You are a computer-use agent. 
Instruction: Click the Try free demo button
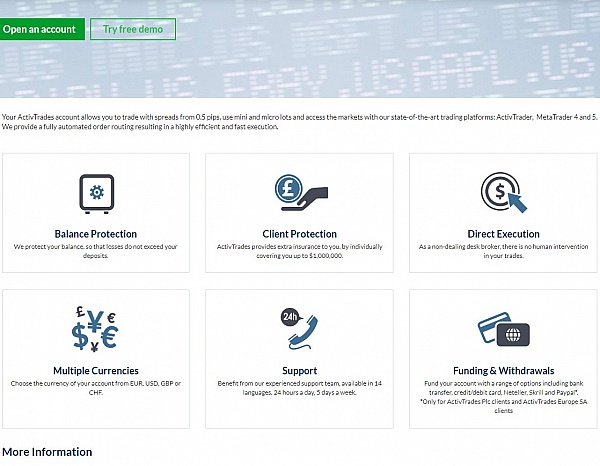tap(132, 29)
